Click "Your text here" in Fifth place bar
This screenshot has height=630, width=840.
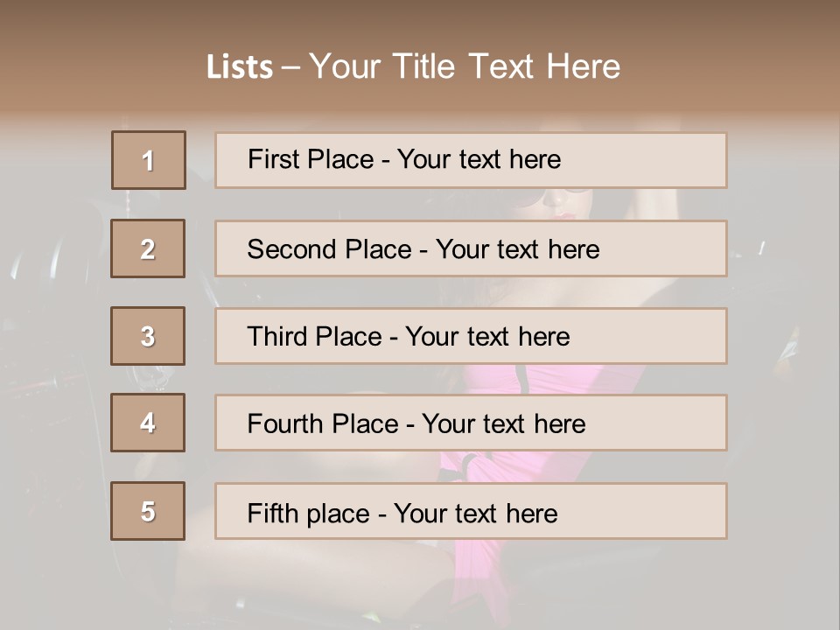click(475, 514)
